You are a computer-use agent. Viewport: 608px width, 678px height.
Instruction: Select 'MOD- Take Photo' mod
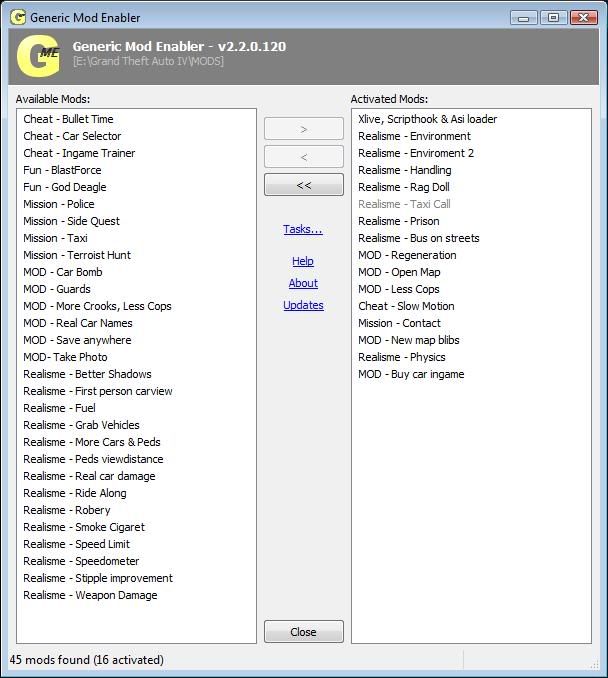(x=65, y=357)
